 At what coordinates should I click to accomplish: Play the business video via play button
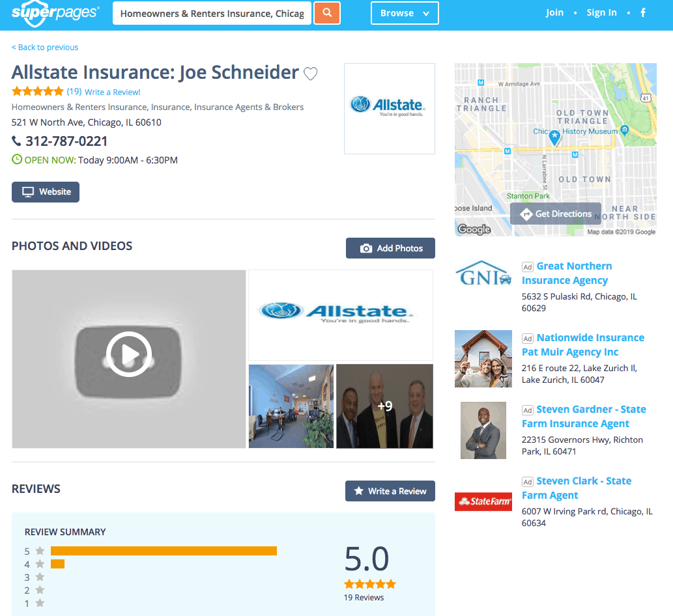128,354
